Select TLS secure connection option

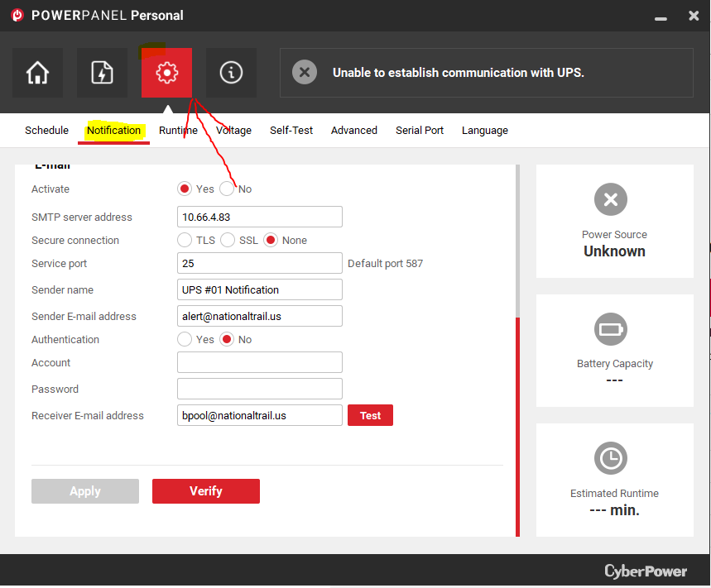click(185, 241)
